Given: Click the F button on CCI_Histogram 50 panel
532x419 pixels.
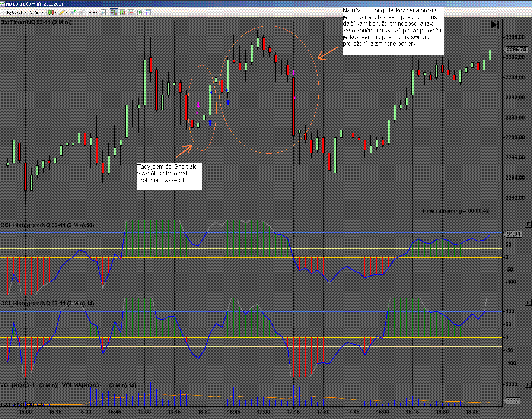Looking at the screenshot, I should (528, 224).
